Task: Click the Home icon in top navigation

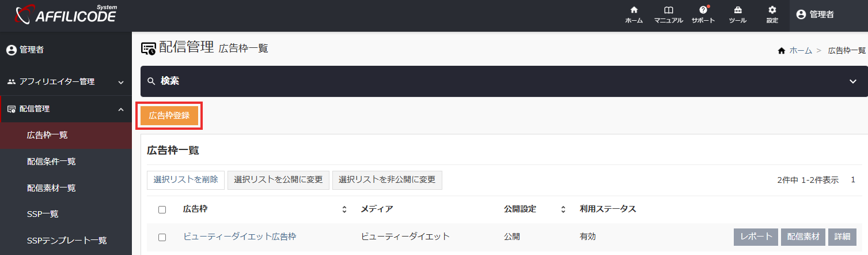Action: click(x=634, y=11)
